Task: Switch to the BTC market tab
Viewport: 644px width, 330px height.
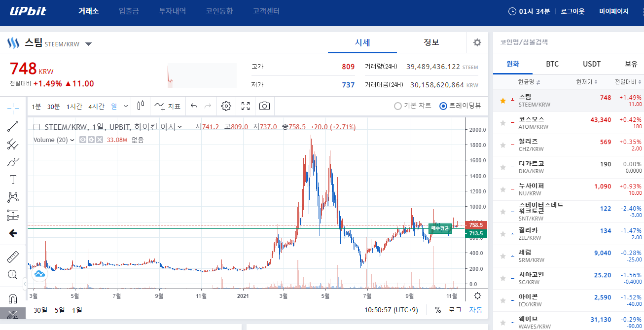Action: click(x=552, y=64)
